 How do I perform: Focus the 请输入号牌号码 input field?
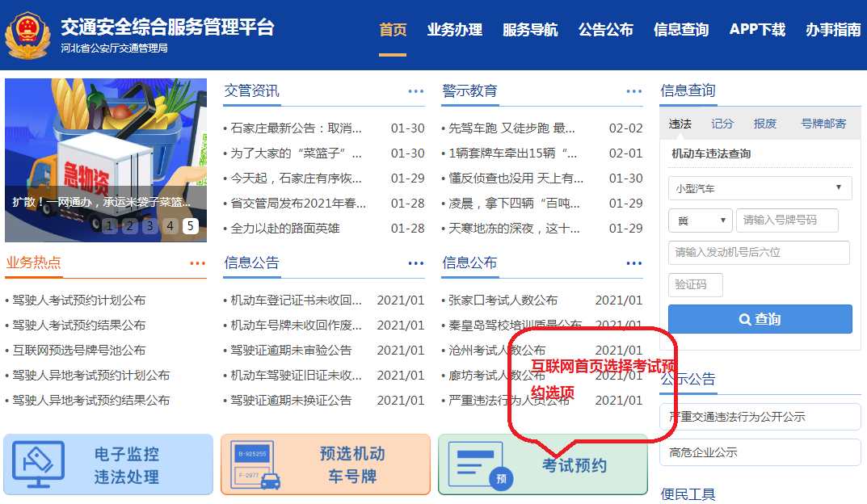(787, 220)
